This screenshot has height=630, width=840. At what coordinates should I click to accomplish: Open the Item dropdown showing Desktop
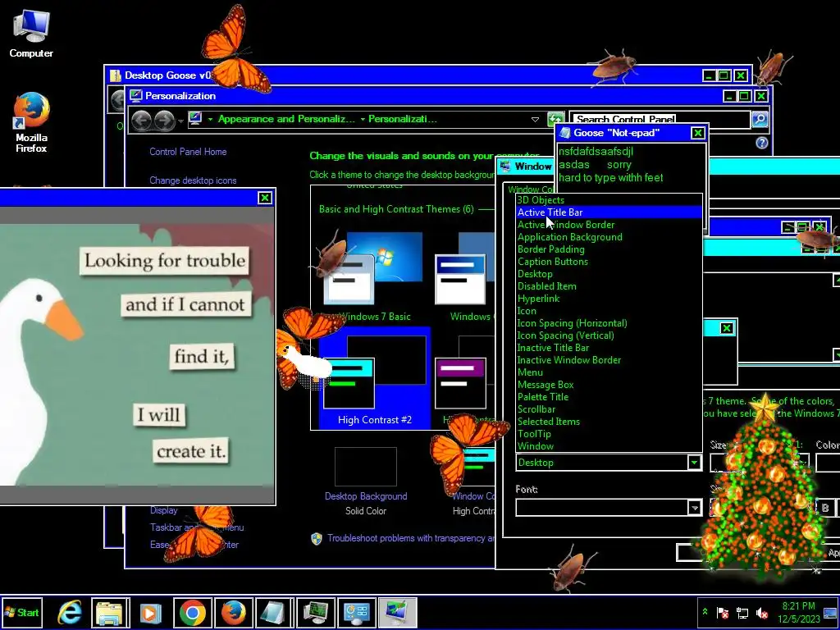609,463
